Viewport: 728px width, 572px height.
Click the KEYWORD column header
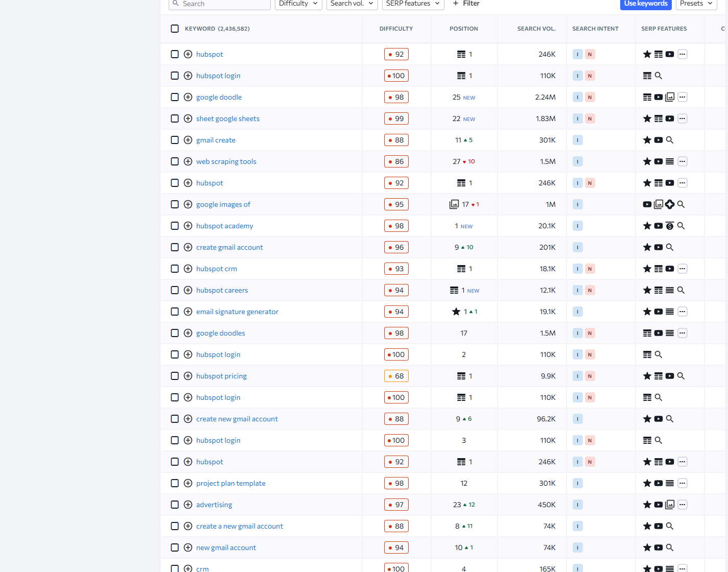(217, 29)
